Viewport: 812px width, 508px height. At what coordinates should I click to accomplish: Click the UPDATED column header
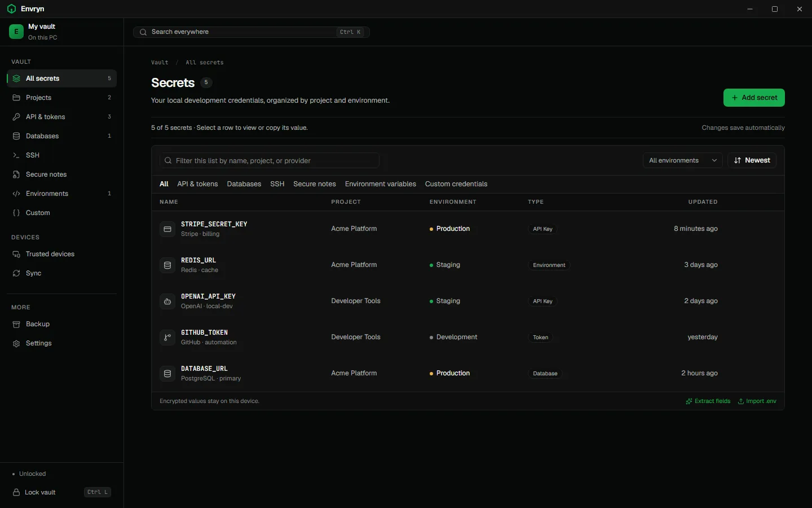[703, 202]
